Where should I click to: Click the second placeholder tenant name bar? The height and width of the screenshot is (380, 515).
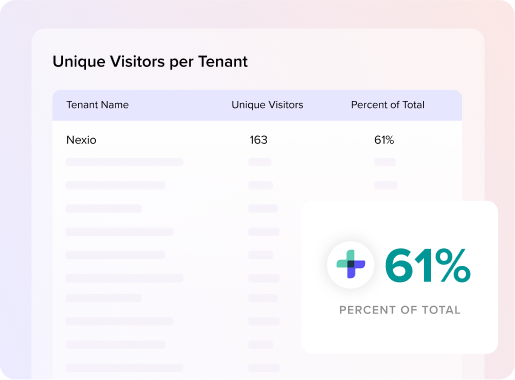[115, 185]
